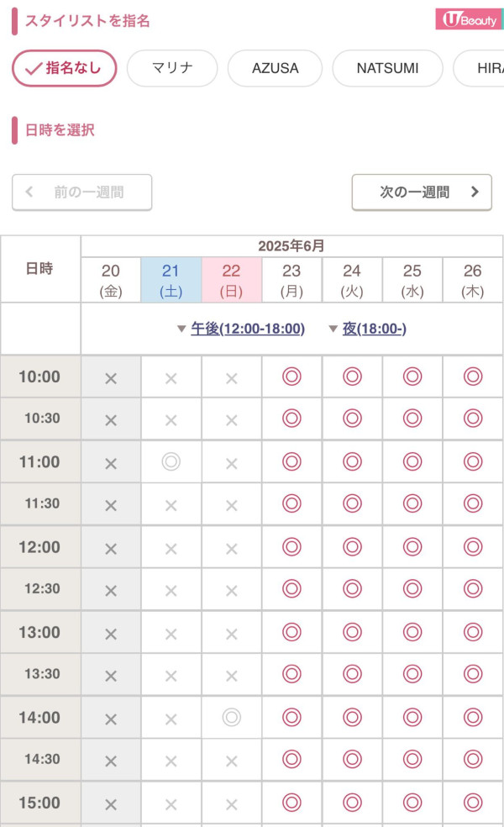This screenshot has width=504, height=827.
Task: Go back with 前の一週間 button
Action: [82, 192]
